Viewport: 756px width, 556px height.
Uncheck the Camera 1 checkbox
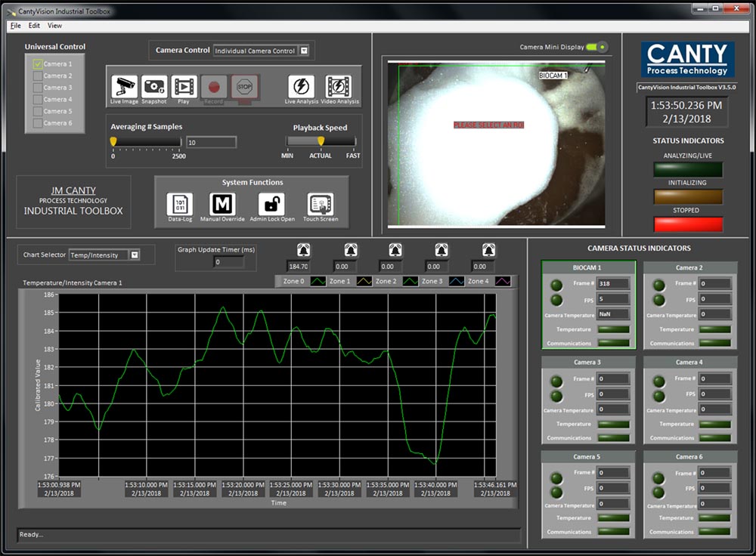click(x=37, y=64)
